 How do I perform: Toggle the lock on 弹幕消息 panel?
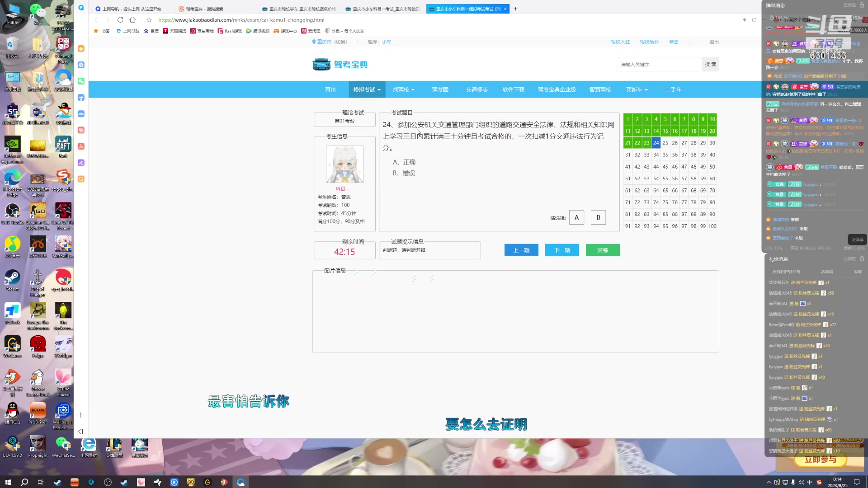point(861,5)
